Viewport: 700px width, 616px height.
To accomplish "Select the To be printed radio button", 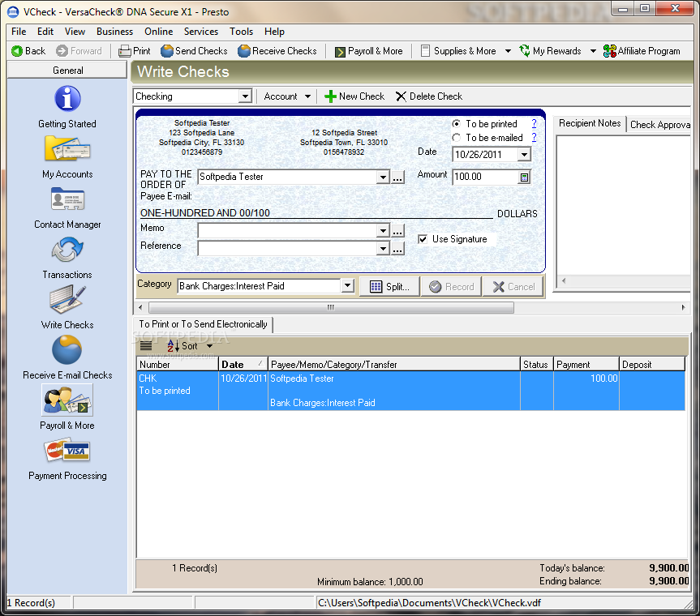I will [x=456, y=123].
